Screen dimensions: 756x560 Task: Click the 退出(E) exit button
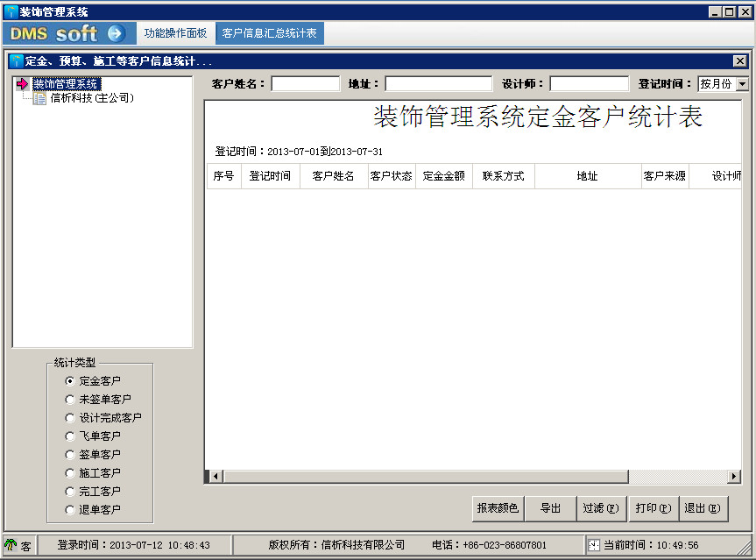(x=703, y=508)
